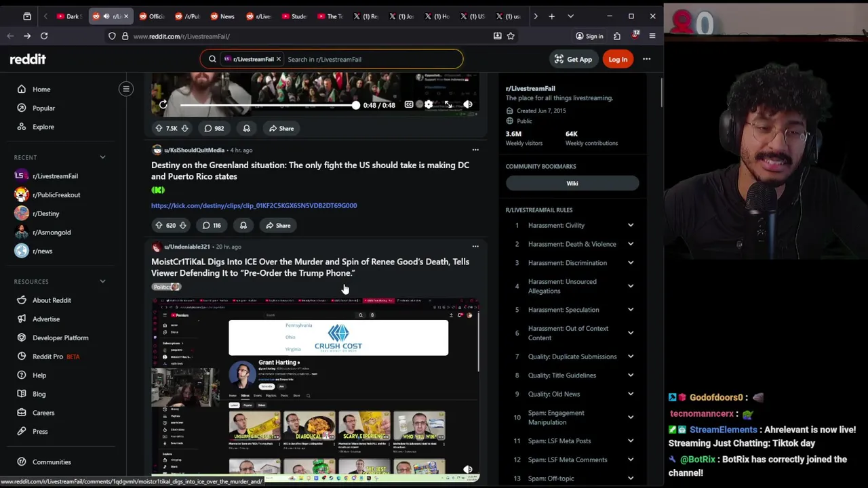Click the Get App button

[573, 59]
